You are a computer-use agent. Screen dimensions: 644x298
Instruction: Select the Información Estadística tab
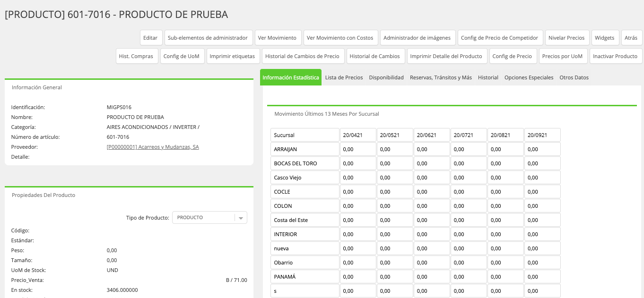291,77
